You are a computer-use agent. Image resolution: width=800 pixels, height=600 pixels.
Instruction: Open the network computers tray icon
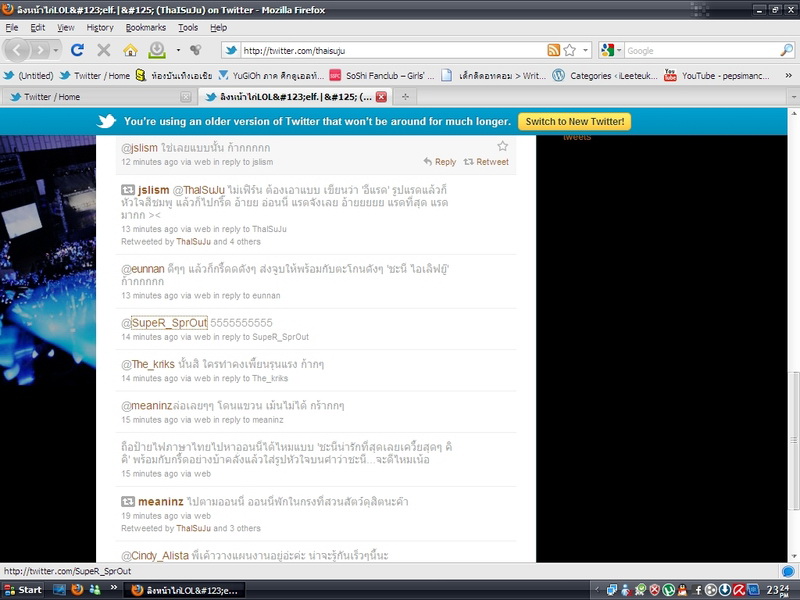pyautogui.click(x=612, y=590)
